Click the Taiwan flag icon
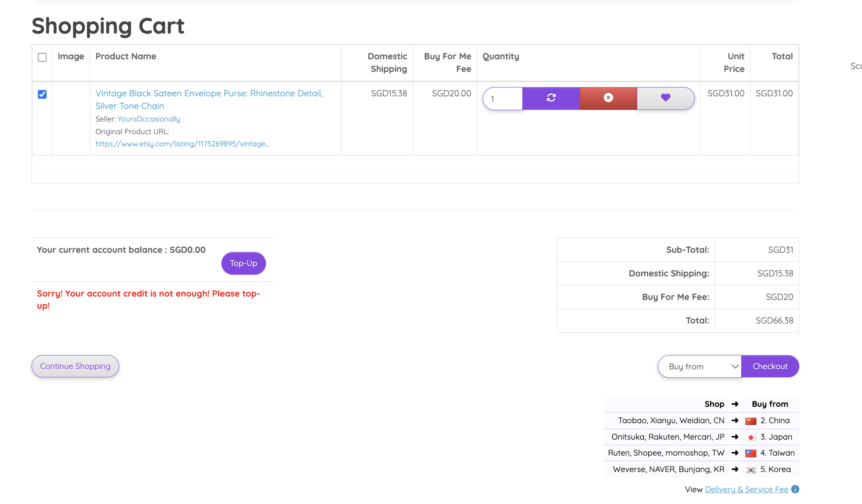Screen dimensions: 862x504 click(x=751, y=454)
